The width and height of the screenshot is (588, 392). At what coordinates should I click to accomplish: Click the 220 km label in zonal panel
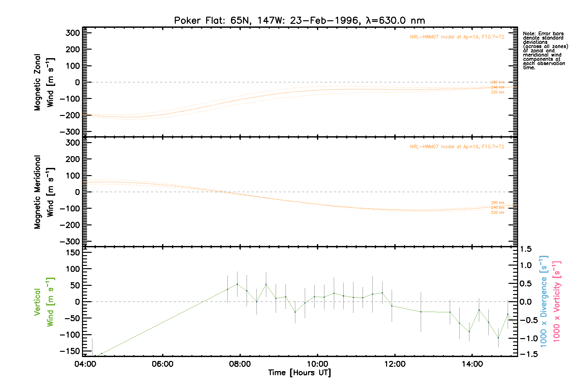[497, 92]
